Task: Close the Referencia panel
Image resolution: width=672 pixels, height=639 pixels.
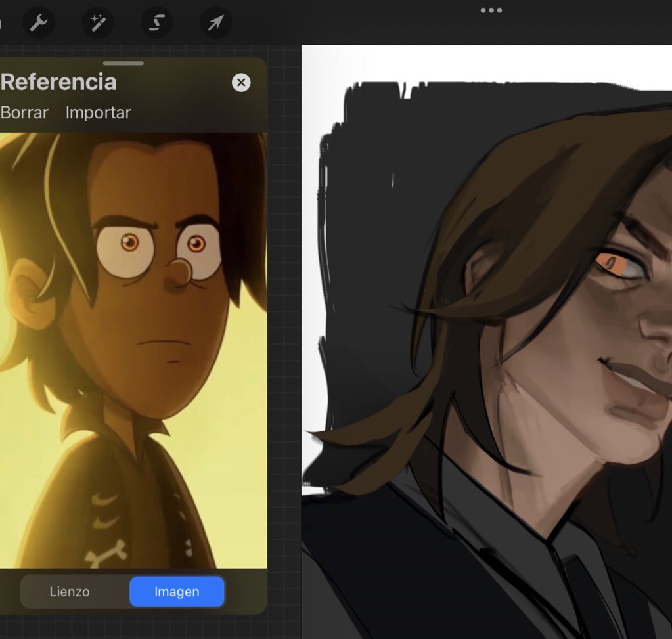Action: (241, 82)
